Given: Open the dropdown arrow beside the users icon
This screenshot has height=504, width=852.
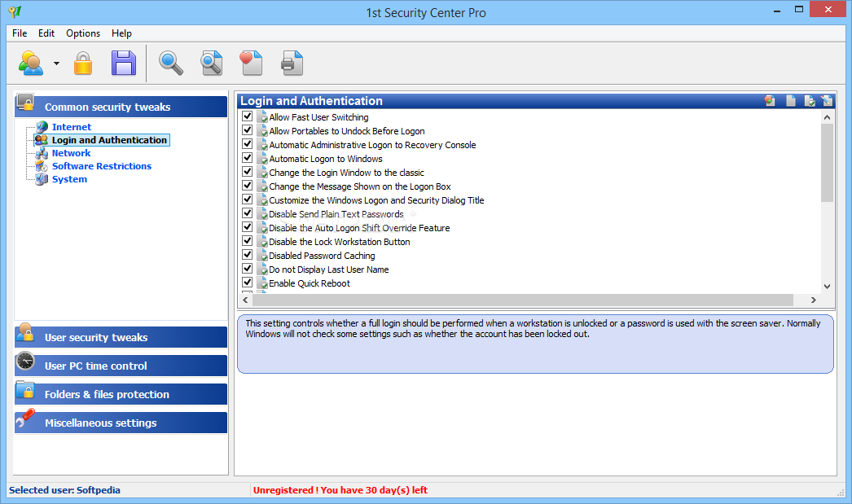Looking at the screenshot, I should pyautogui.click(x=56, y=64).
